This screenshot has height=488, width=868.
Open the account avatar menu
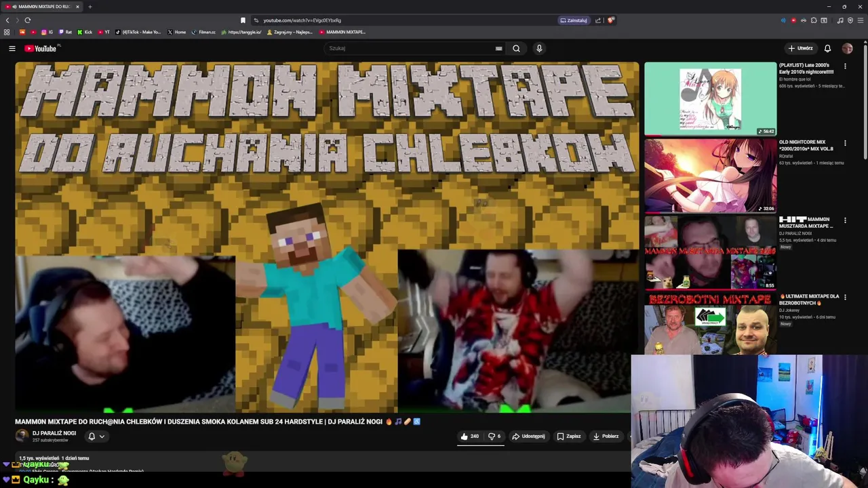click(847, 48)
